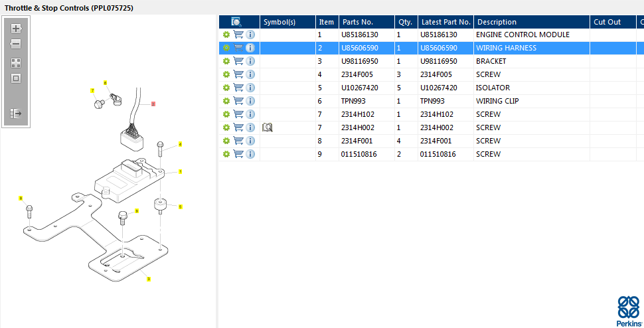Select callout 8 label beside left screw
The image size is (644, 328).
(x=21, y=199)
